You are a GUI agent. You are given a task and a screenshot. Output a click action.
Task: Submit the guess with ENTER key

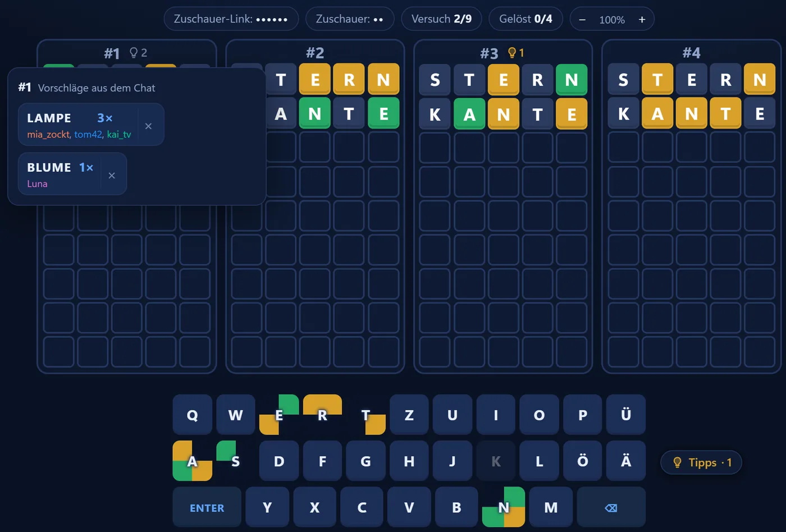pos(207,507)
